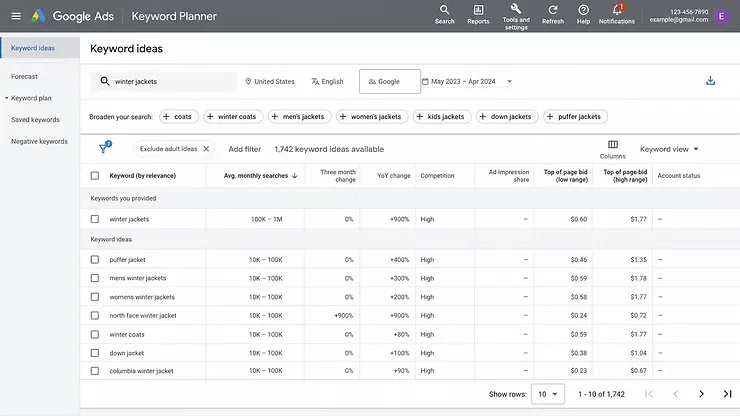Click the 'winter jackets' search field

[163, 81]
